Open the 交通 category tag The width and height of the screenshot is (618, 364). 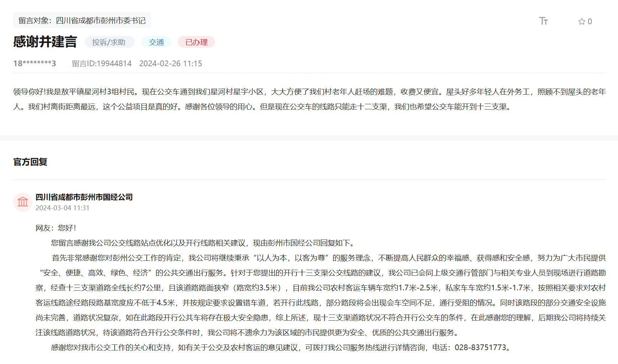(156, 42)
